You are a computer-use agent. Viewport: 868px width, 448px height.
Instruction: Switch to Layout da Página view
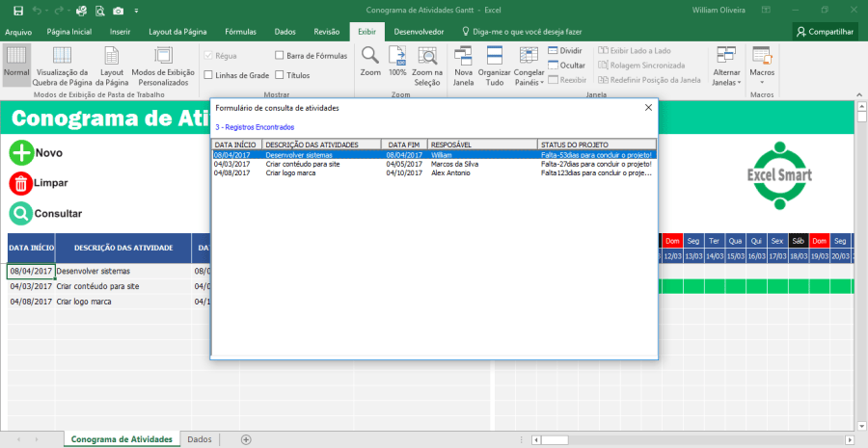coord(112,66)
